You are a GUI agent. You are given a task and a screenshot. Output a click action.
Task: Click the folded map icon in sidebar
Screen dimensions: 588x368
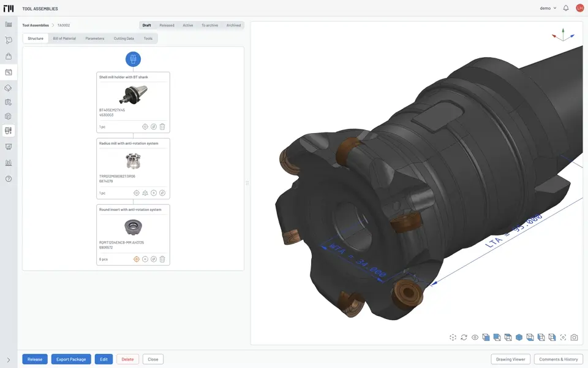coord(8,117)
